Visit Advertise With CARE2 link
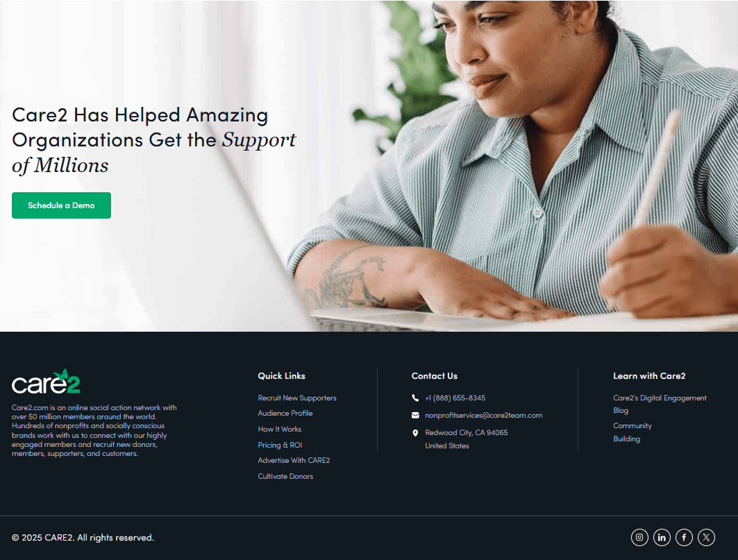Image resolution: width=738 pixels, height=560 pixels. [294, 461]
